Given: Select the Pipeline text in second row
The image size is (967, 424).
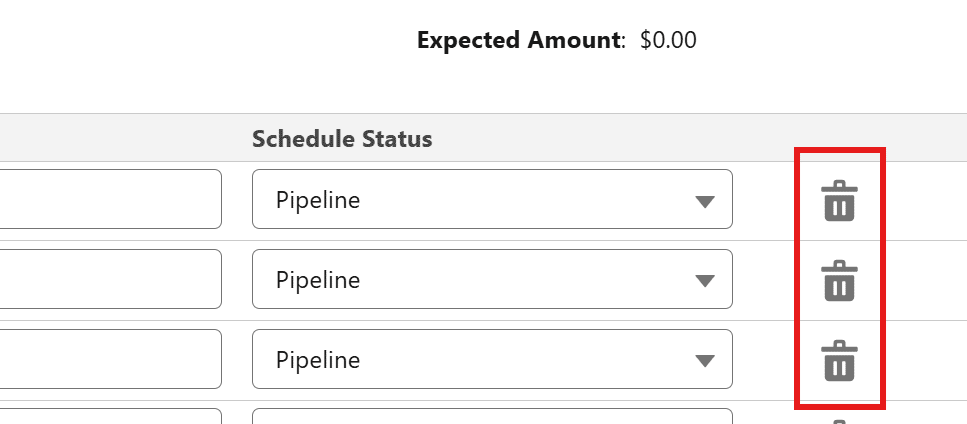Looking at the screenshot, I should [x=318, y=280].
